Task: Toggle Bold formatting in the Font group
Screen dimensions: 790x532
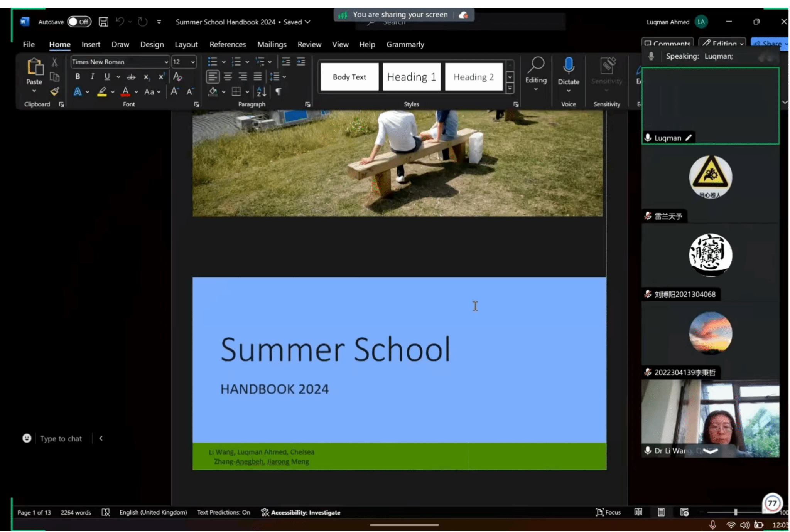Action: pyautogui.click(x=78, y=76)
